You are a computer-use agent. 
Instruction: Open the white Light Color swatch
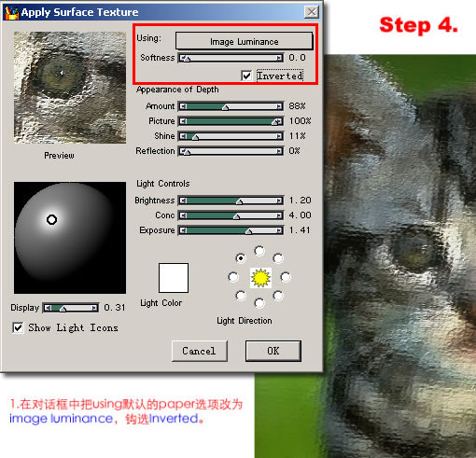click(174, 278)
